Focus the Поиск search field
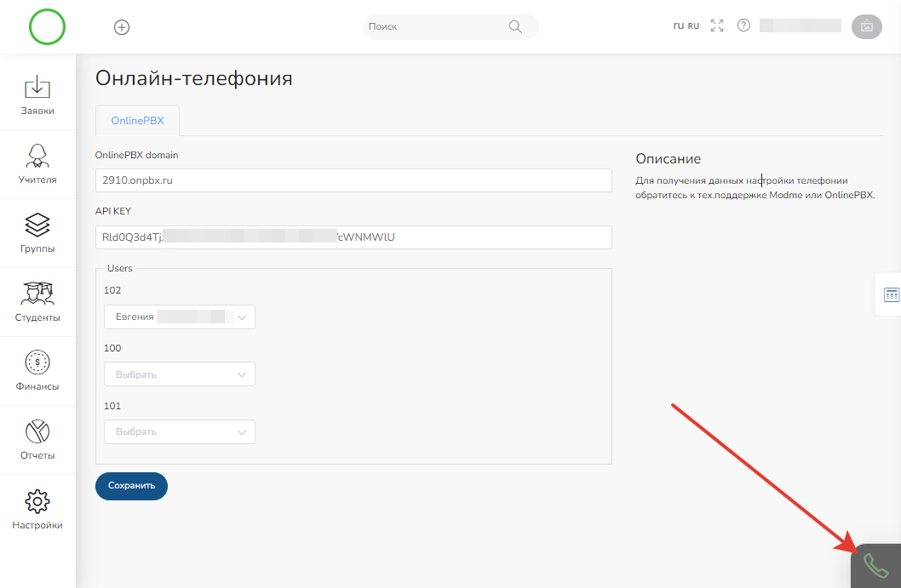This screenshot has width=901, height=588. 436,26
